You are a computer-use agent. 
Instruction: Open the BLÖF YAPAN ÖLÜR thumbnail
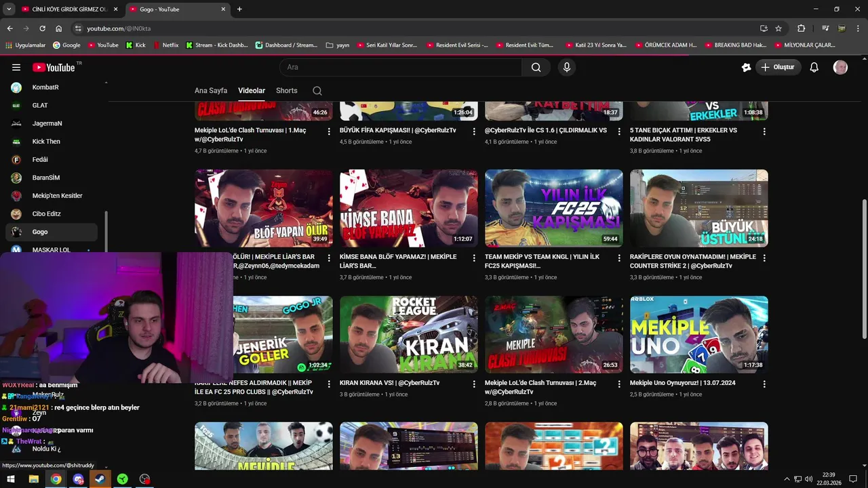pyautogui.click(x=264, y=208)
